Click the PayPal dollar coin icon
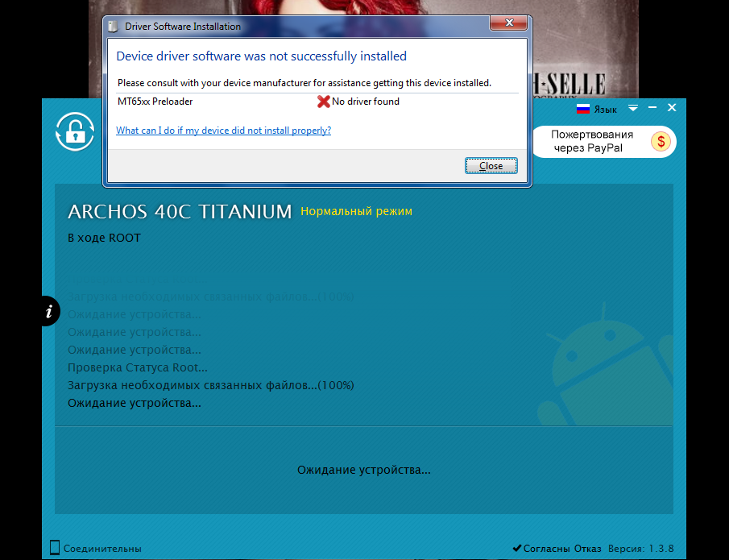This screenshot has width=729, height=560. (661, 142)
